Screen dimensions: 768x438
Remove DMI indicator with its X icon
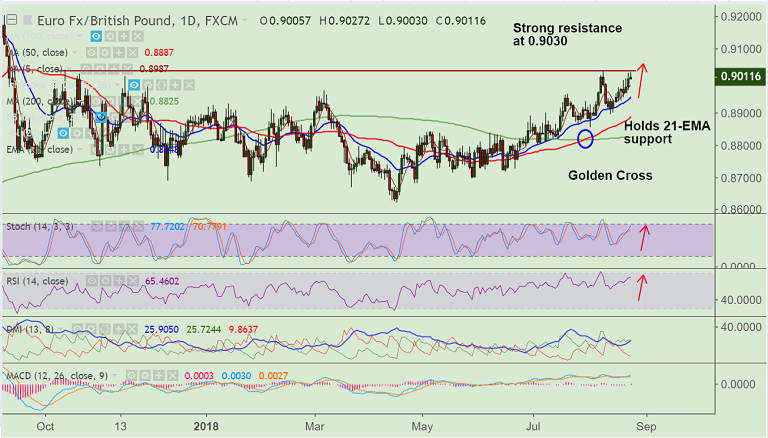(x=132, y=329)
